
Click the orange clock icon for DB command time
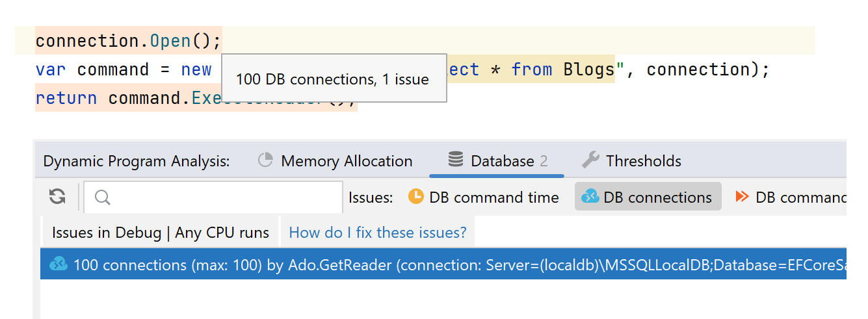click(415, 197)
